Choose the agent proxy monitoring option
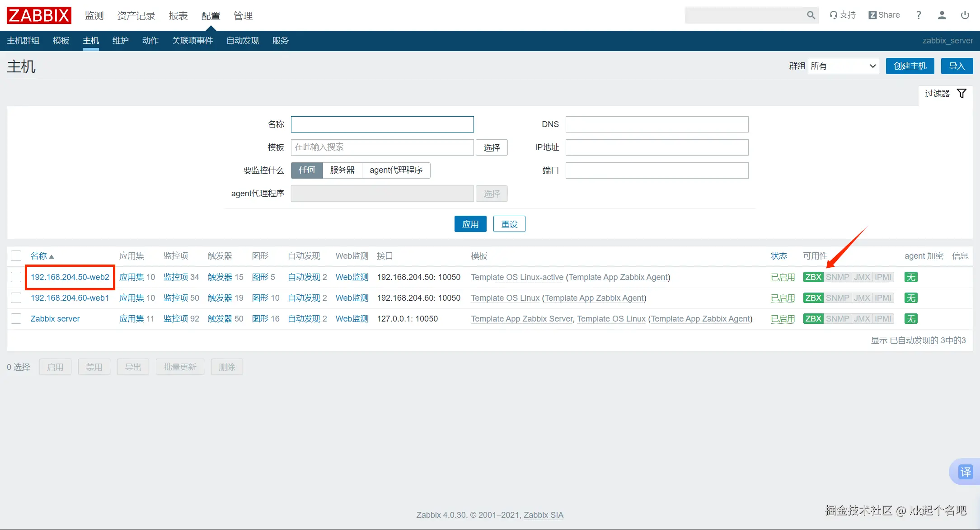The height and width of the screenshot is (530, 980). click(x=396, y=170)
